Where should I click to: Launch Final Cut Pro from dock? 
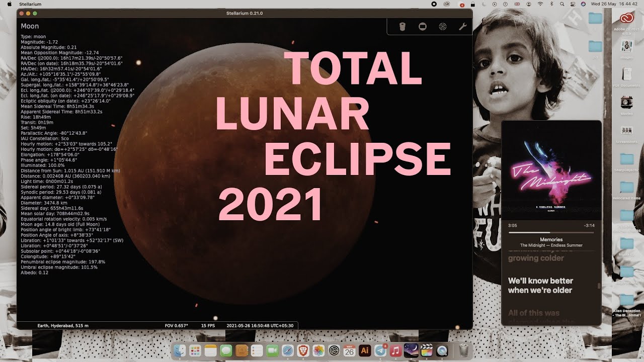[x=427, y=350]
